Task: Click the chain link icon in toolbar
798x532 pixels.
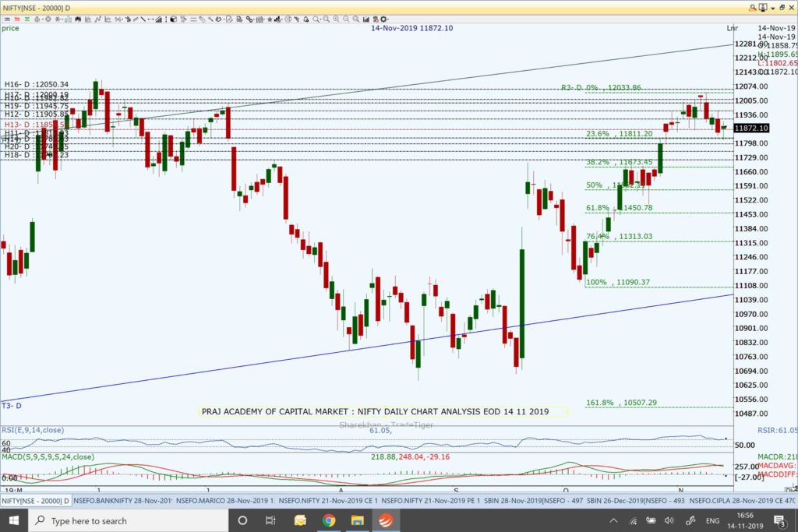Action: [x=249, y=19]
